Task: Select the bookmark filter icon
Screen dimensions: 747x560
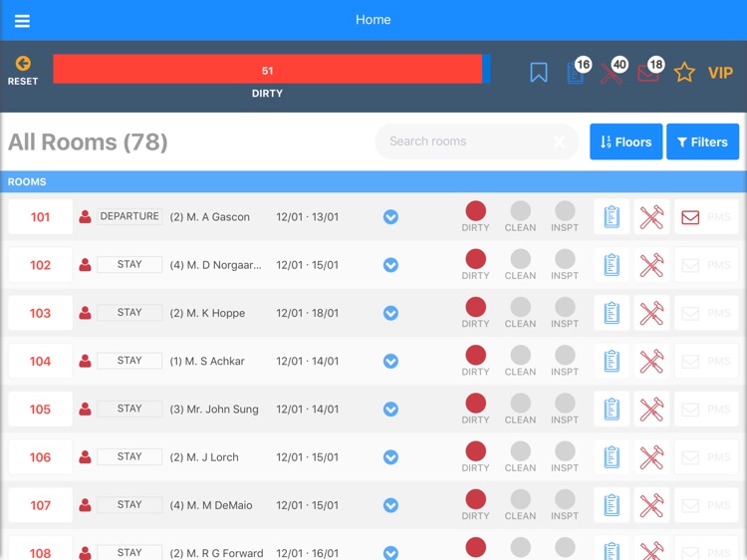Action: (x=539, y=73)
